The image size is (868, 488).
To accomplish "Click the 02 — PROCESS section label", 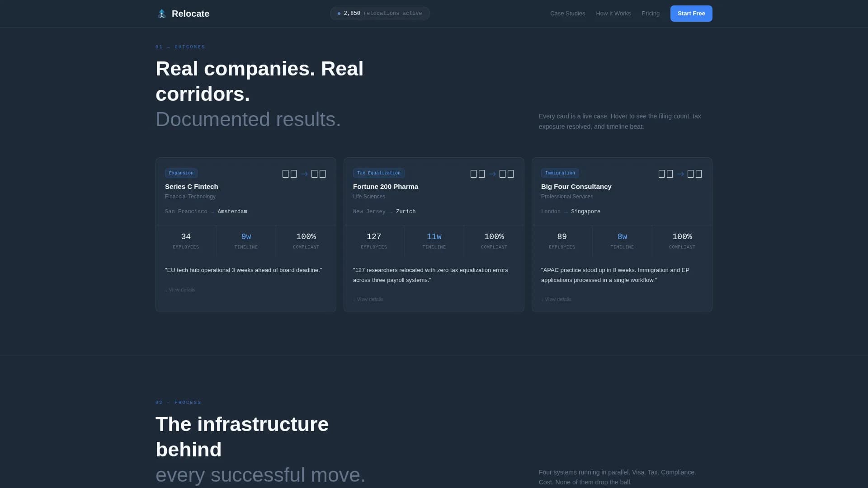I will pyautogui.click(x=178, y=403).
